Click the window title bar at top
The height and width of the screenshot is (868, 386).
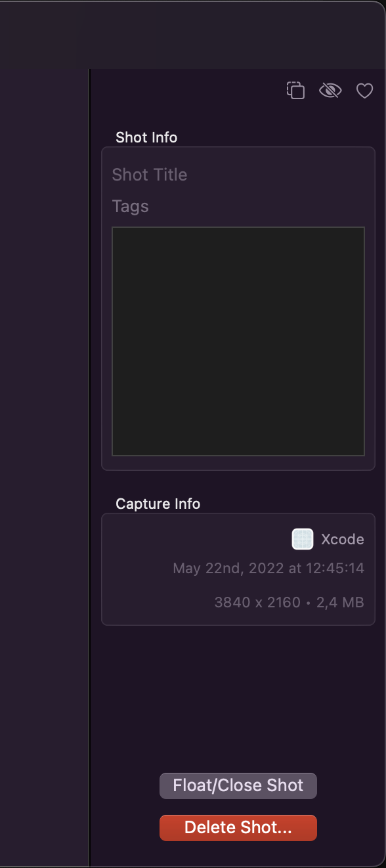[193, 34]
